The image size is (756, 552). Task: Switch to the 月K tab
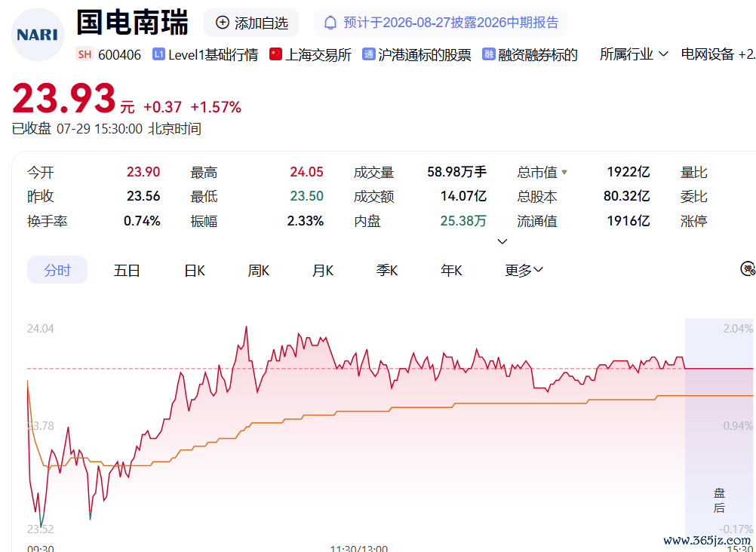(x=323, y=271)
